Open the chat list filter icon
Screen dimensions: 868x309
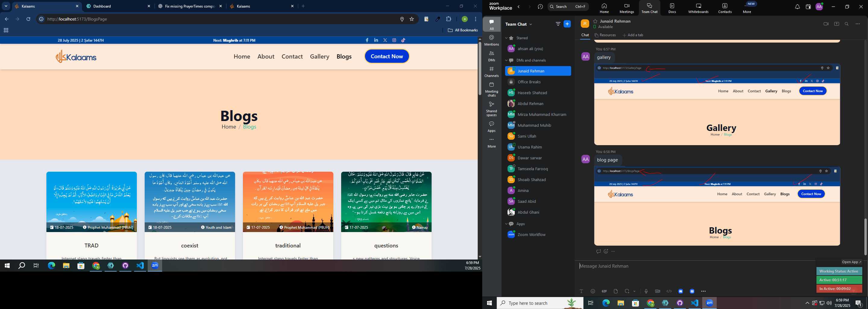(x=558, y=24)
